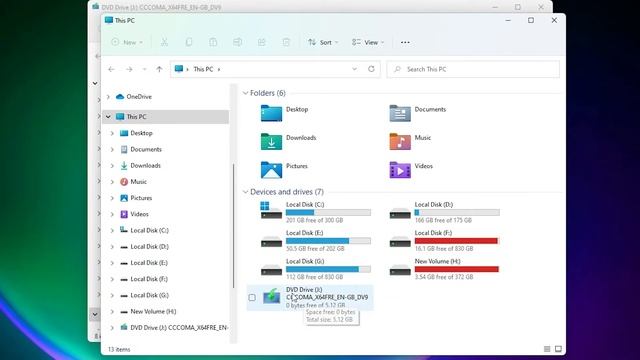Image resolution: width=640 pixels, height=360 pixels.
Task: Open the View menu
Action: pos(368,42)
